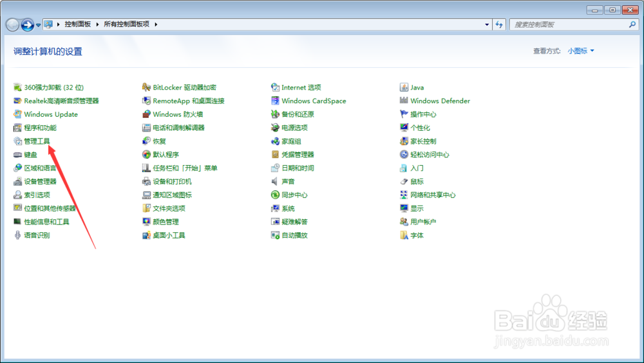
Task: Open the Windows Defender icon
Action: tap(404, 101)
